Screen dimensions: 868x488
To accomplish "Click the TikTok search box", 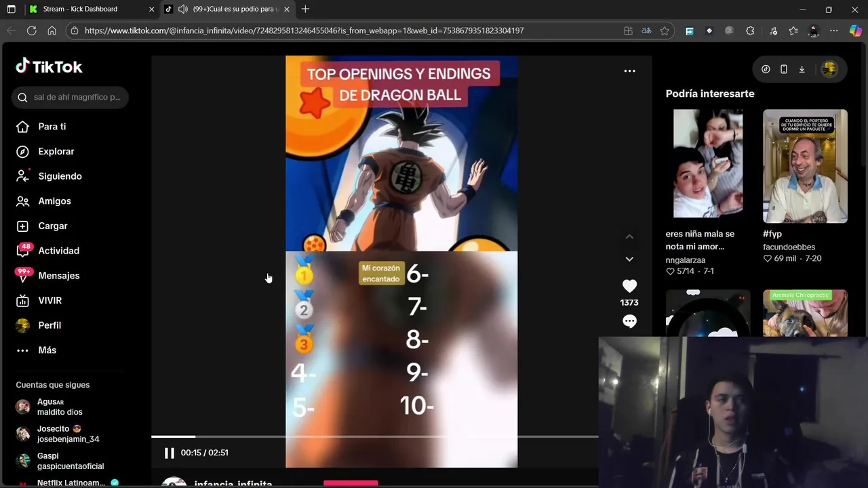I will point(70,97).
